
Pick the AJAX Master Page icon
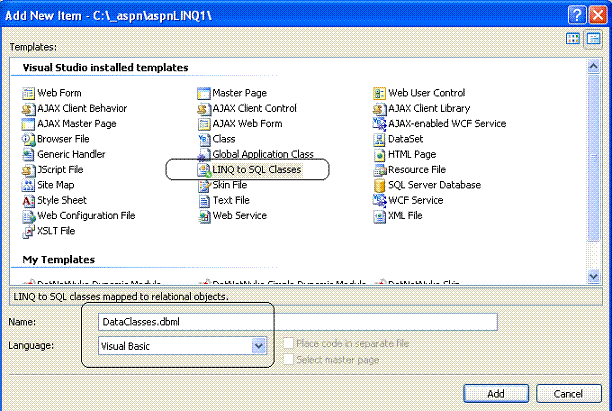coord(28,124)
